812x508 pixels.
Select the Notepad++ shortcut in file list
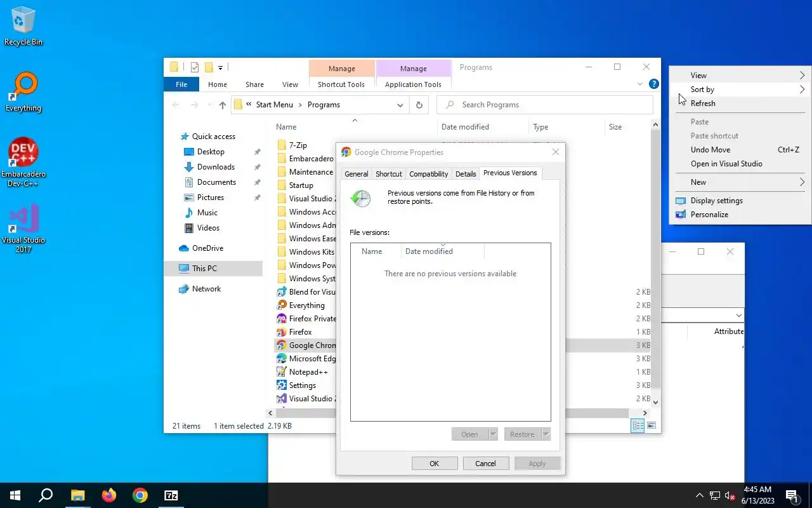(308, 372)
